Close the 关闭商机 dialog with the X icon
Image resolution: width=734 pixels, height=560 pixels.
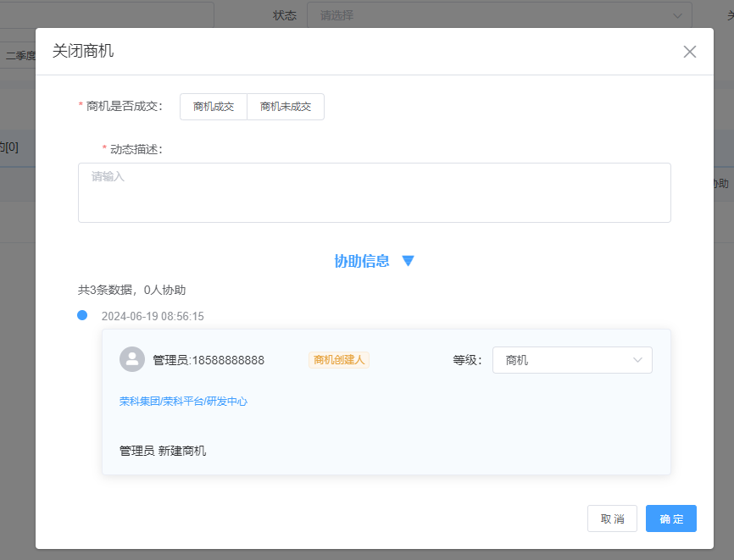pos(689,52)
